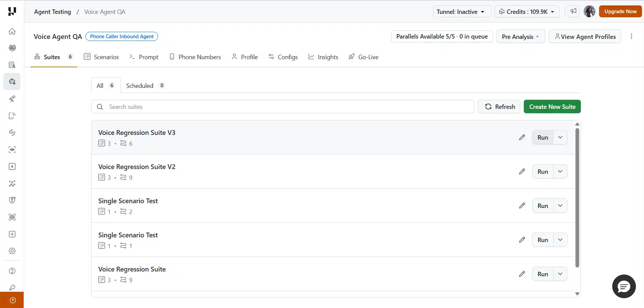Click the scroll down arrow of suite list

tap(577, 294)
